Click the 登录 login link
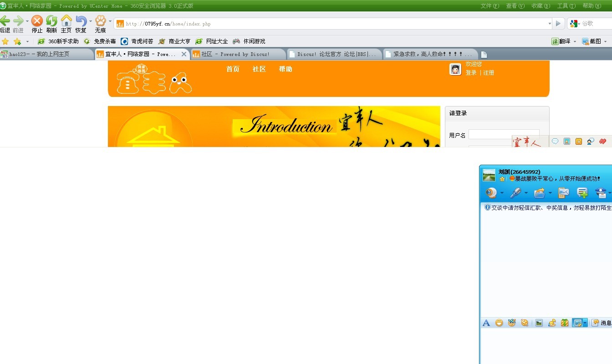This screenshot has width=612, height=364. (x=471, y=73)
